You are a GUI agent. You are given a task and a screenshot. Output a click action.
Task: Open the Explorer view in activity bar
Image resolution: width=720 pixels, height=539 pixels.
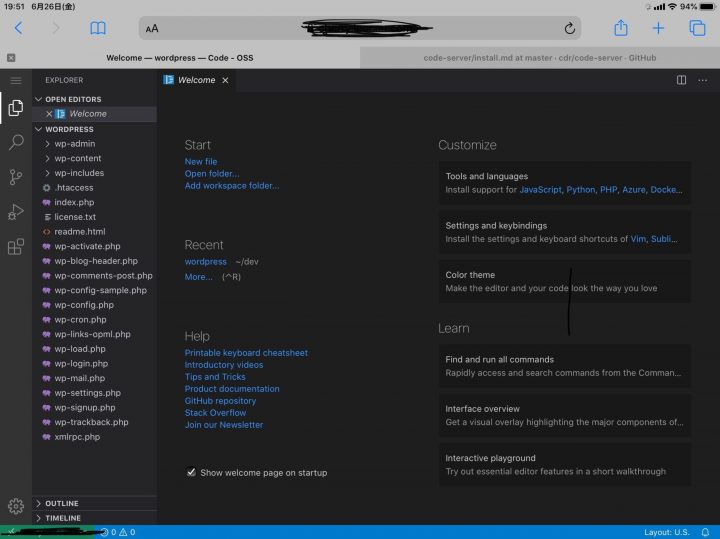click(16, 107)
